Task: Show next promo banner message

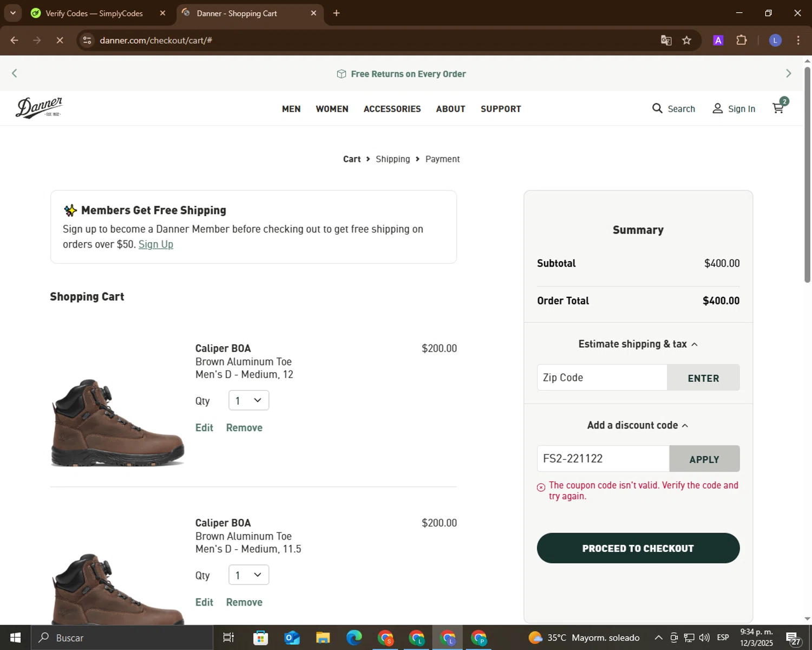Action: (788, 73)
